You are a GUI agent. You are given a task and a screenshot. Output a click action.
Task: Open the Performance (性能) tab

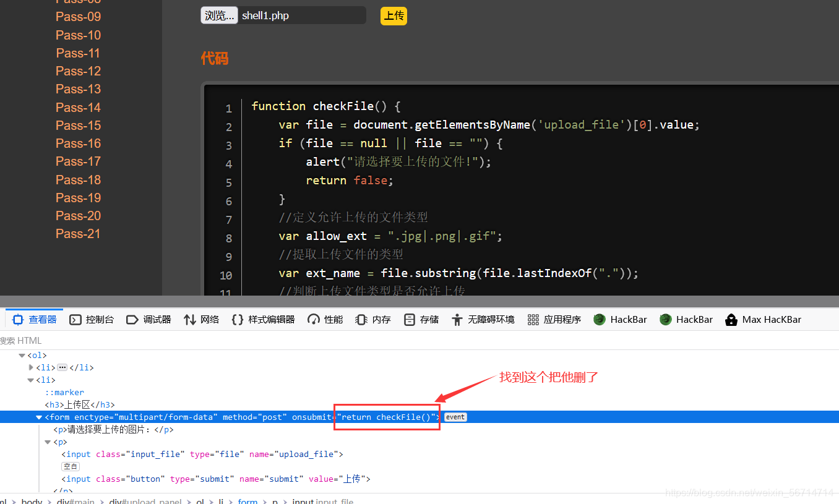(325, 320)
